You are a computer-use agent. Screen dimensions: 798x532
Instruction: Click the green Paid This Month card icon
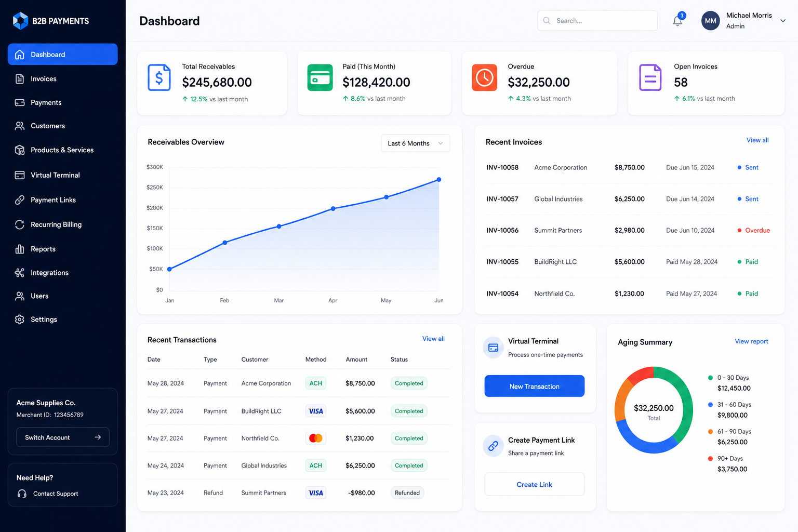[320, 77]
